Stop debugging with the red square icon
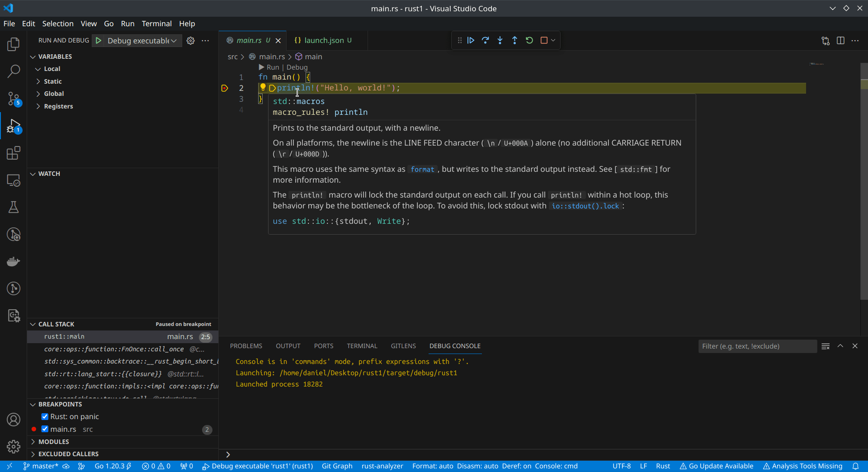The image size is (868, 472). tap(544, 40)
